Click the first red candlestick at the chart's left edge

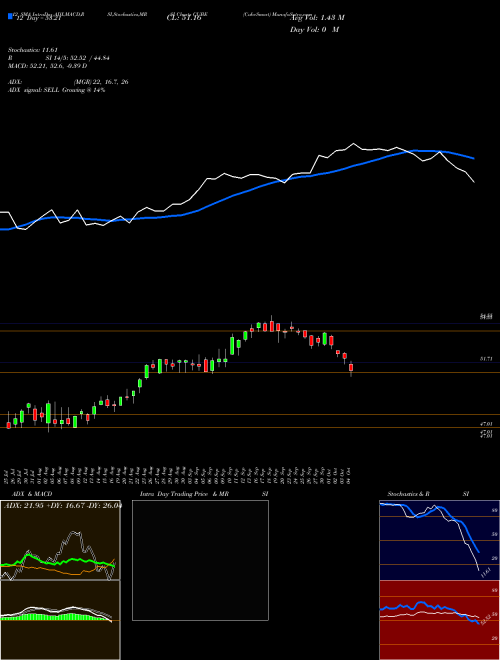pos(8,425)
